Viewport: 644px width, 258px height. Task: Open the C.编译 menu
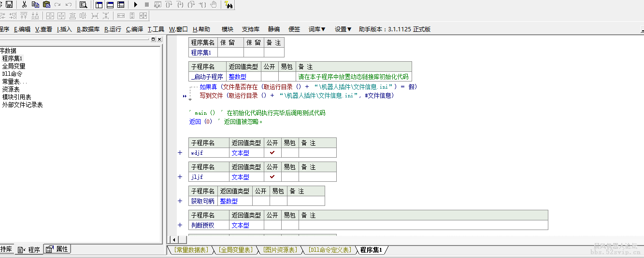coord(134,29)
